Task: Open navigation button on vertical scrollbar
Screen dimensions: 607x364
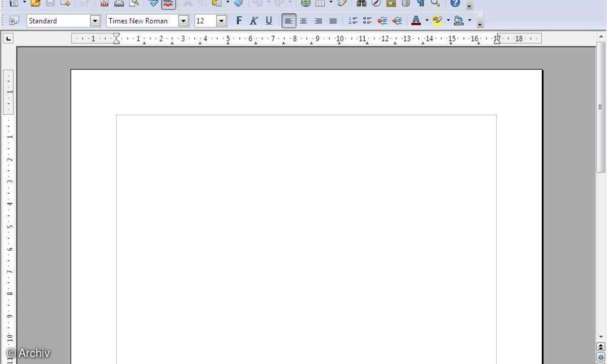Action: pos(601,356)
